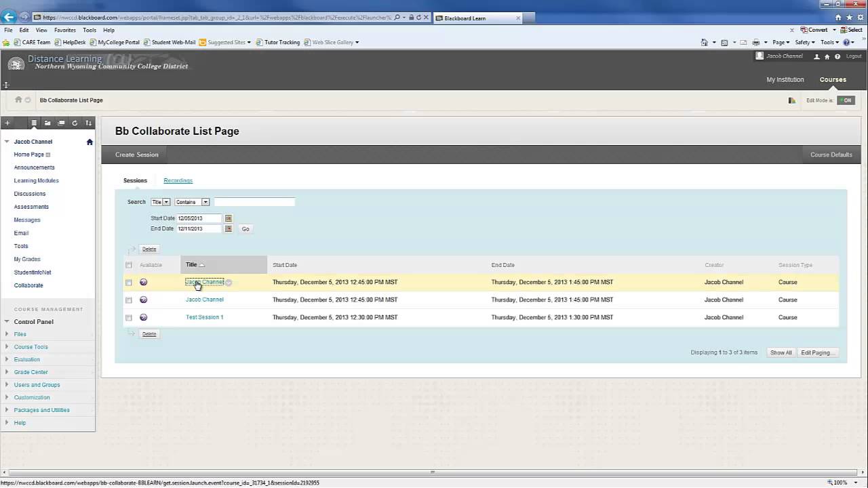Open the Contains search operator dropdown

click(x=192, y=202)
